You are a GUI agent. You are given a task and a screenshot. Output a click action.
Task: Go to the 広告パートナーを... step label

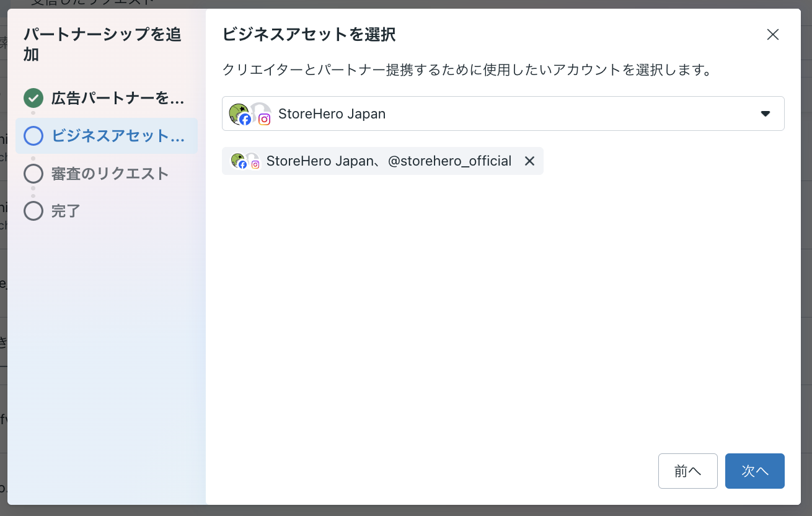click(118, 98)
